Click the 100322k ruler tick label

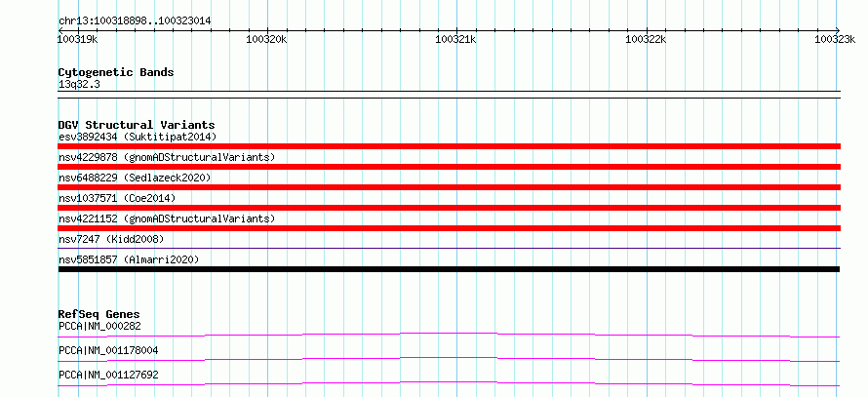pyautogui.click(x=646, y=39)
